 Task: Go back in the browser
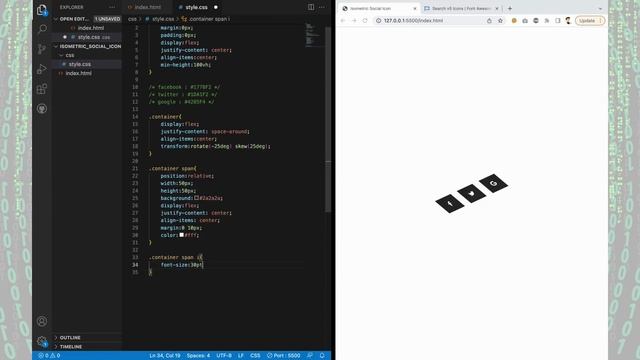click(343, 20)
